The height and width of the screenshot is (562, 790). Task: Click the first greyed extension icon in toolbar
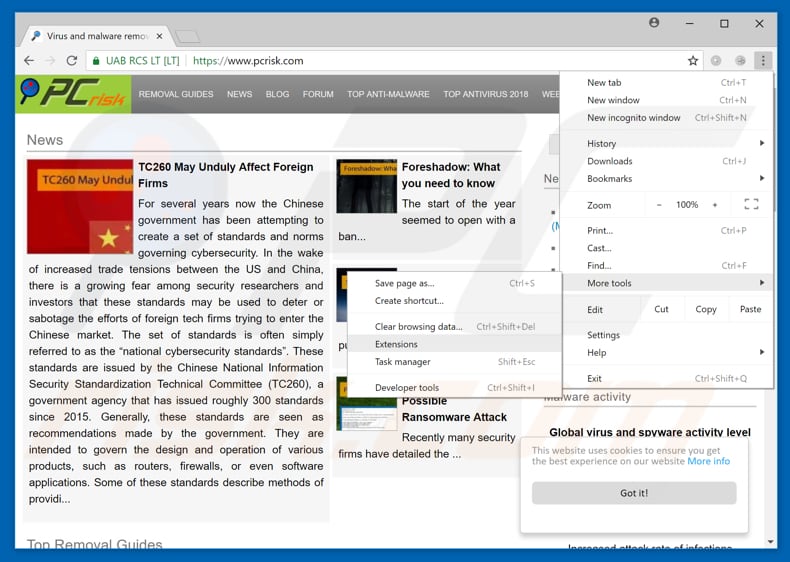[x=715, y=60]
